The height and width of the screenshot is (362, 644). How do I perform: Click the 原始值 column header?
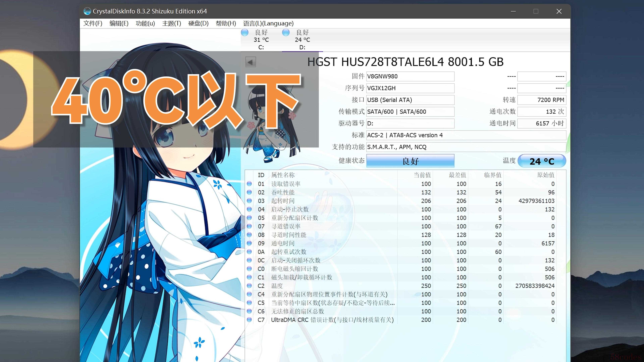point(546,175)
